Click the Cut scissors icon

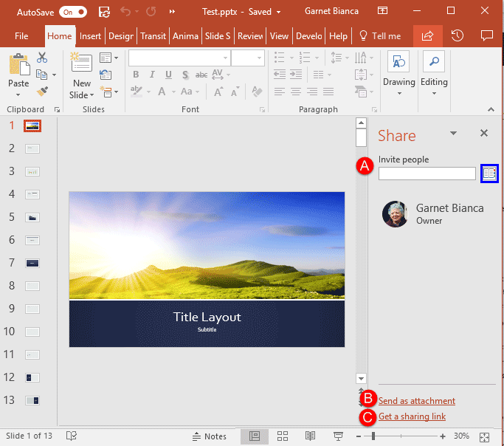click(x=41, y=58)
